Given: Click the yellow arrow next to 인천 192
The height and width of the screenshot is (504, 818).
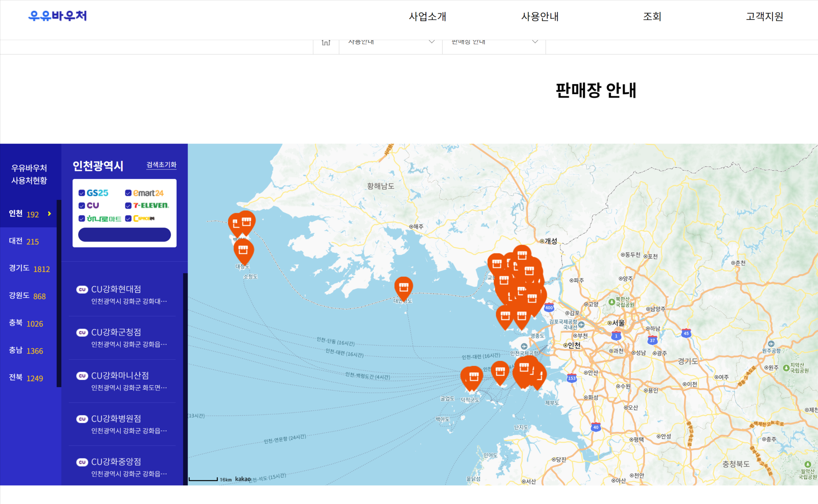Looking at the screenshot, I should click(x=49, y=214).
